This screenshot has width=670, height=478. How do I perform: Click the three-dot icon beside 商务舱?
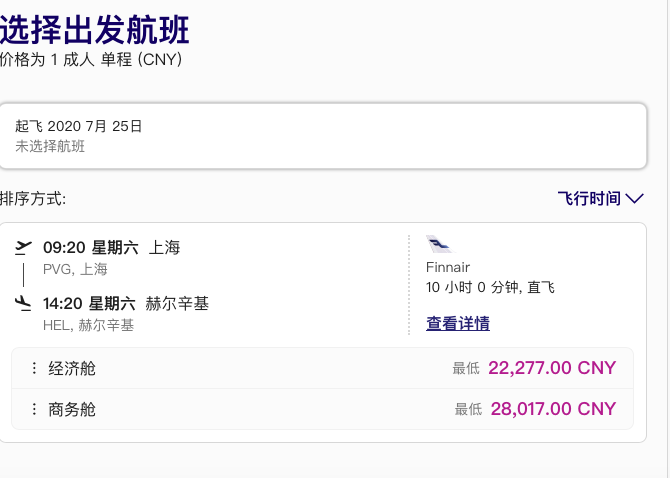(34, 409)
